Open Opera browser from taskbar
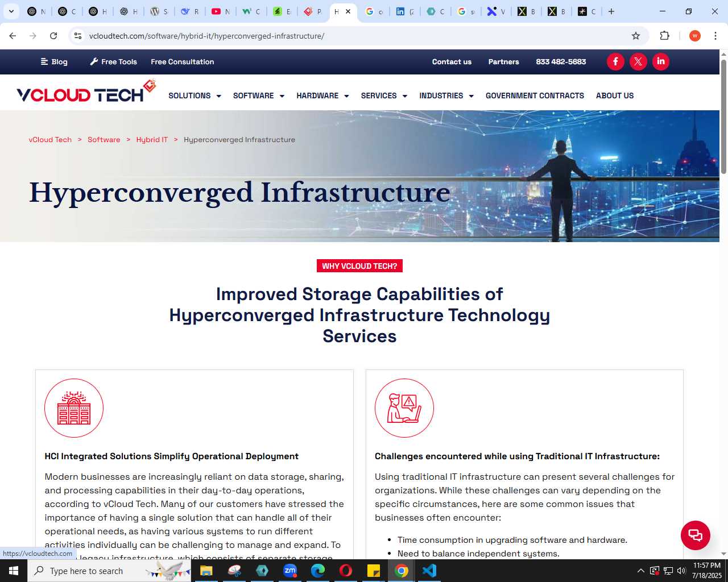The image size is (728, 582). coord(346,571)
